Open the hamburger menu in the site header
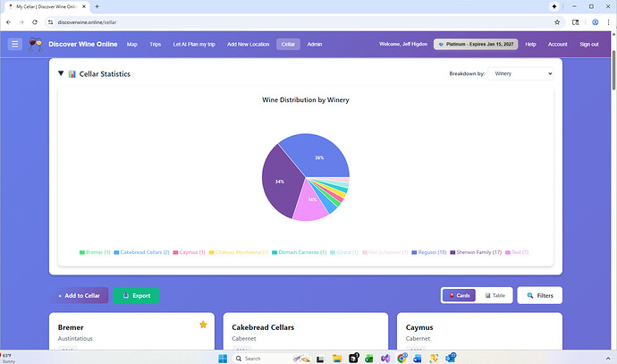617x364 pixels. click(x=15, y=44)
